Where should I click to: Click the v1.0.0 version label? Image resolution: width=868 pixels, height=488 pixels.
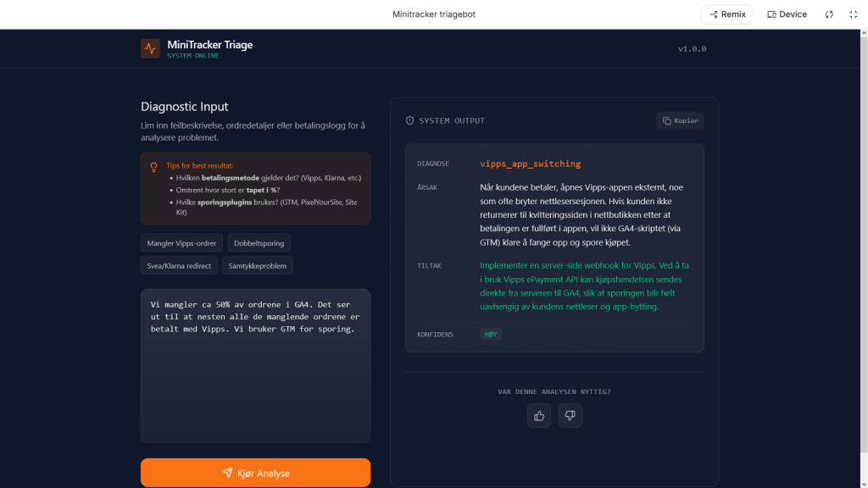692,48
